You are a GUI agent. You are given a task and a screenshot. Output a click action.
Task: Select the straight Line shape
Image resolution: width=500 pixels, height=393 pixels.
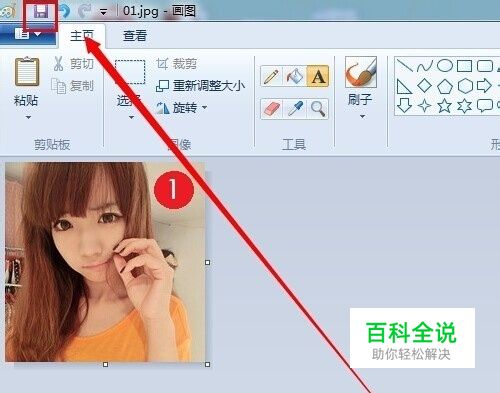[405, 66]
